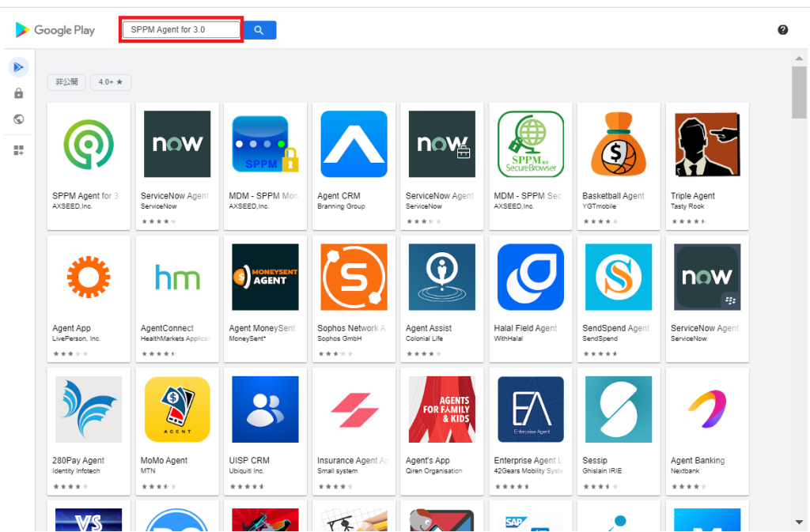Open Basketball Agent app icon

click(x=619, y=144)
